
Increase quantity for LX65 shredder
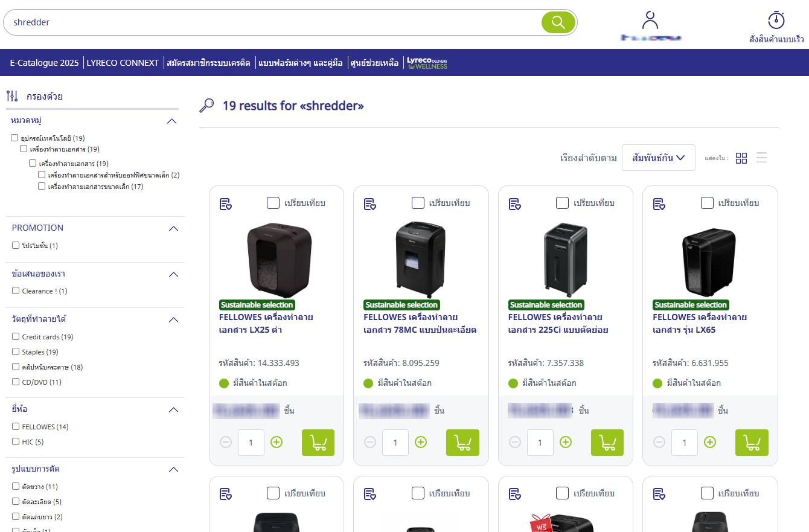pyautogui.click(x=710, y=443)
